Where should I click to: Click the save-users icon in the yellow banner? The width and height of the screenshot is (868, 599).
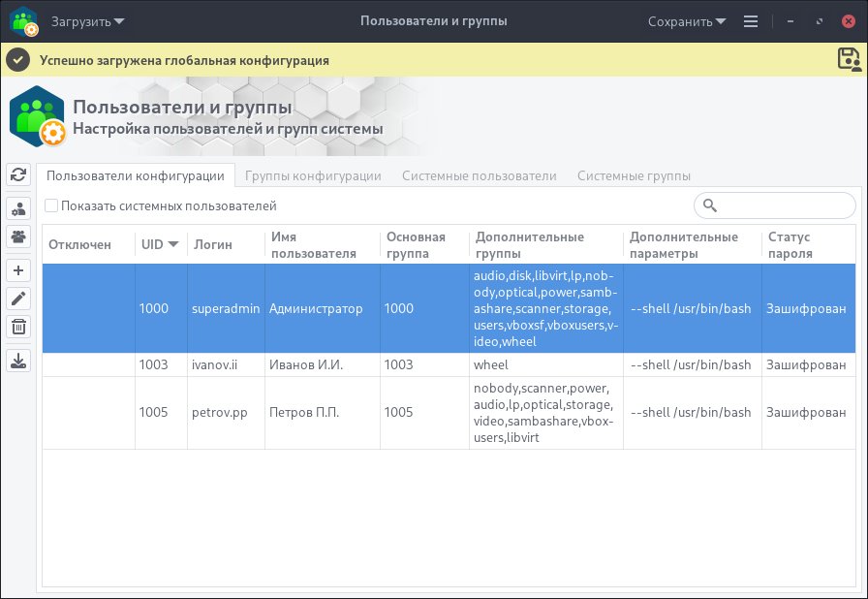click(847, 59)
